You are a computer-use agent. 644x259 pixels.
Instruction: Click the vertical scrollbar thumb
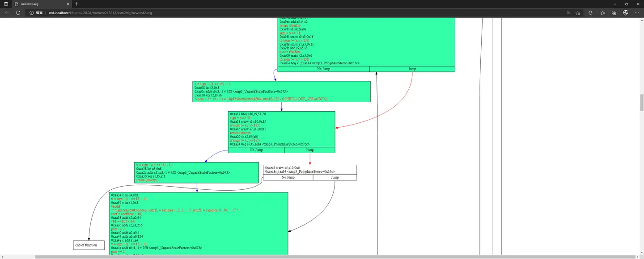click(641, 103)
